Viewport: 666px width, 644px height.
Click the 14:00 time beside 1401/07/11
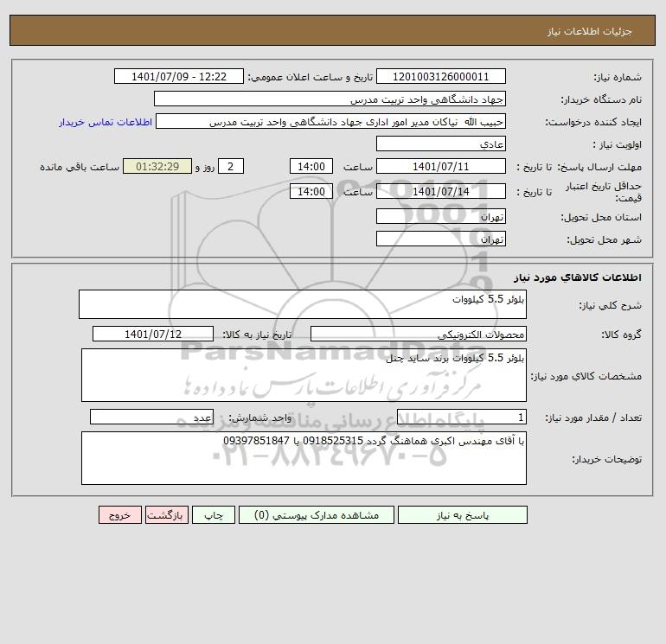311,167
